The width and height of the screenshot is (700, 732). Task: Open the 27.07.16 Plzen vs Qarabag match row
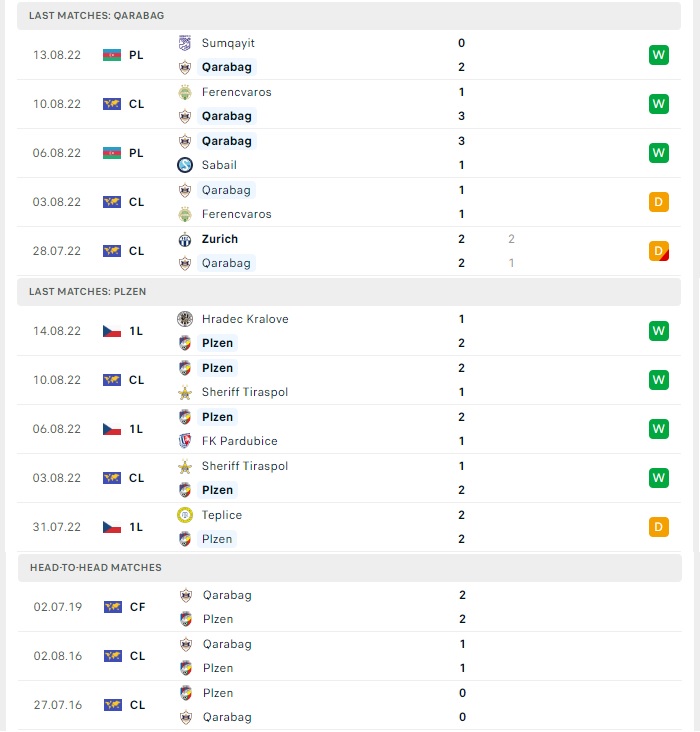click(350, 705)
